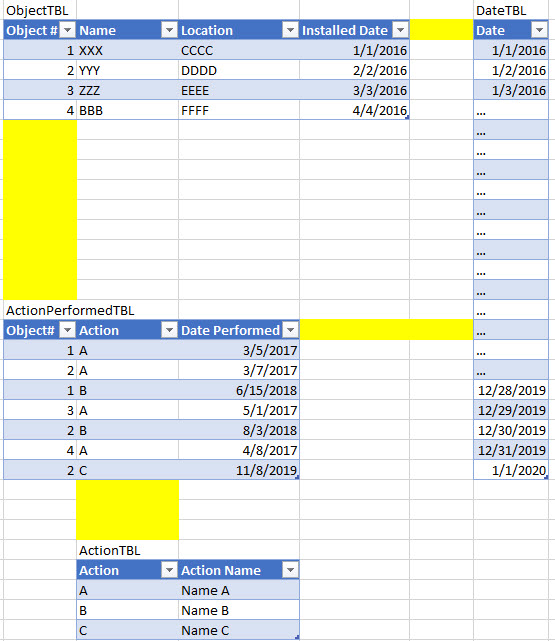The width and height of the screenshot is (555, 641).
Task: Select date performed 11/8/2019
Action: [239, 470]
